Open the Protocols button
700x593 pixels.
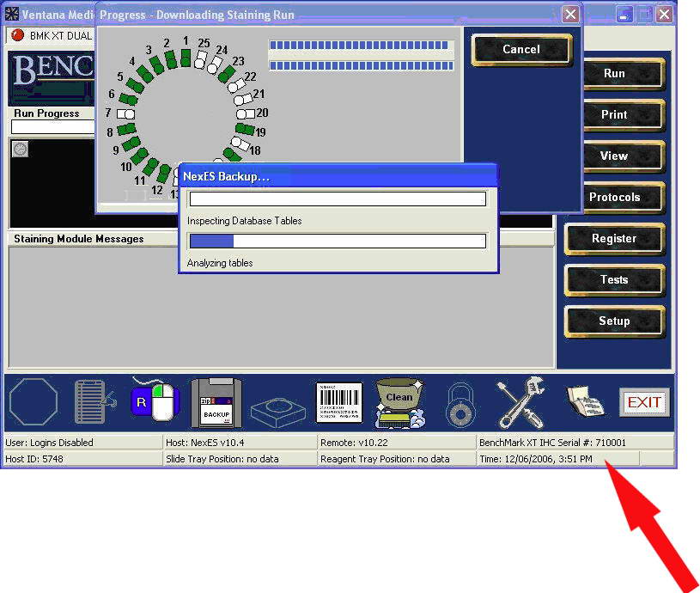(x=614, y=198)
